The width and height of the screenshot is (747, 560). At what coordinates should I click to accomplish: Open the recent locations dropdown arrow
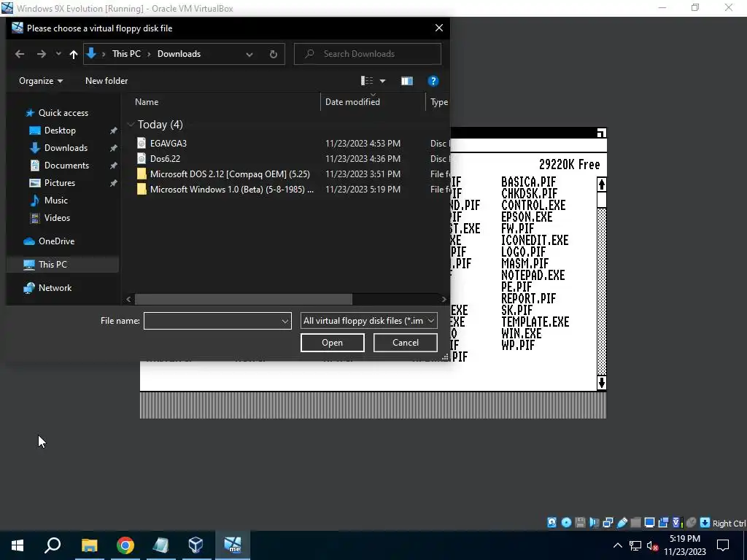coord(58,54)
